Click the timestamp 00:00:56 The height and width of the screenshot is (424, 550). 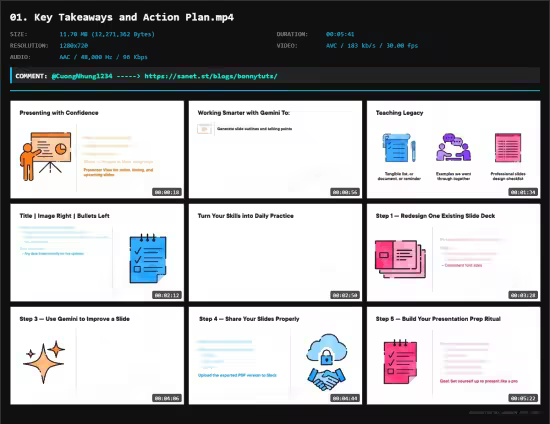pos(345,192)
